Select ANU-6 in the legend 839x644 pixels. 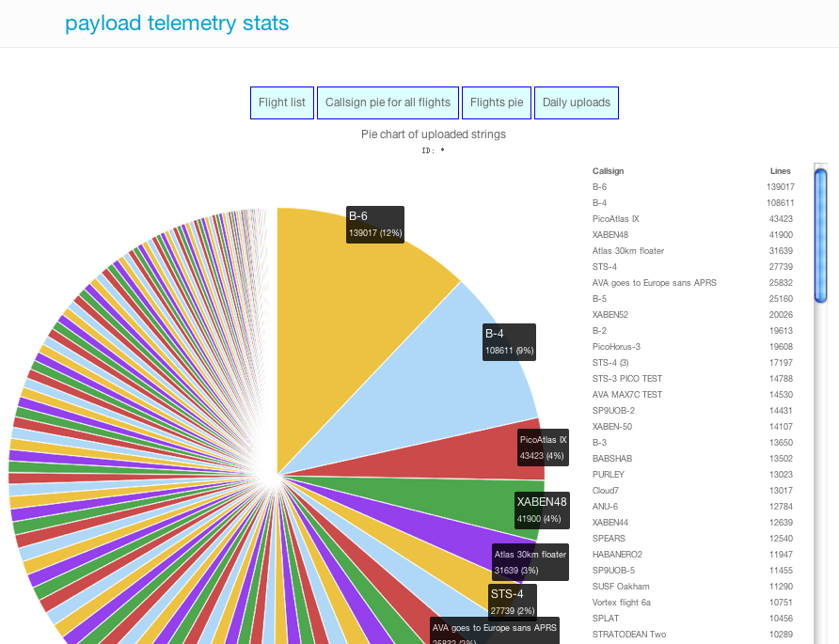point(693,507)
